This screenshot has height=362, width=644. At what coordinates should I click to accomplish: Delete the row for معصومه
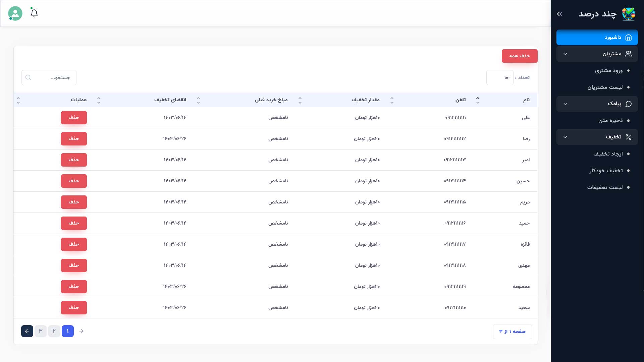pos(74,286)
